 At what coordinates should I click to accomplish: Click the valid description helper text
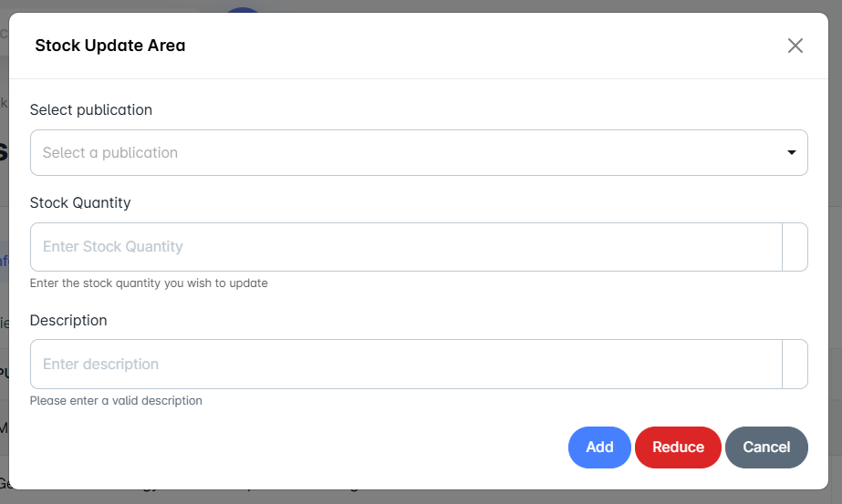[116, 400]
